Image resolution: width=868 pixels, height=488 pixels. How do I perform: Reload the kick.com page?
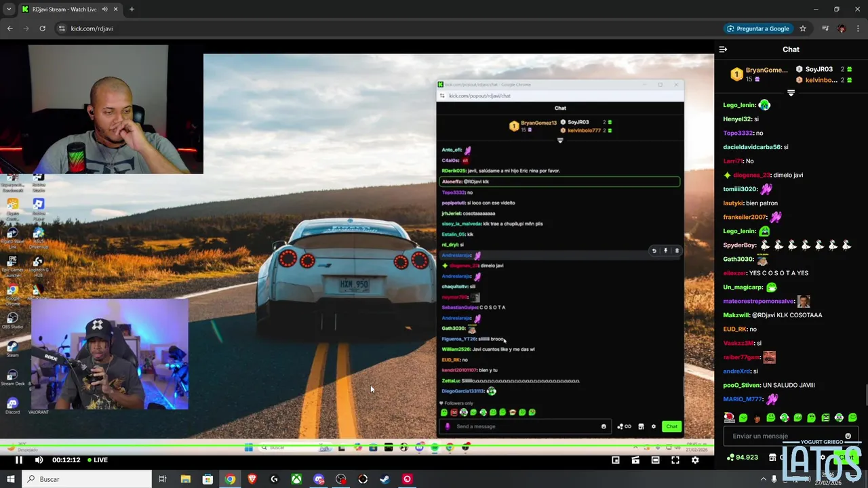[x=42, y=28]
